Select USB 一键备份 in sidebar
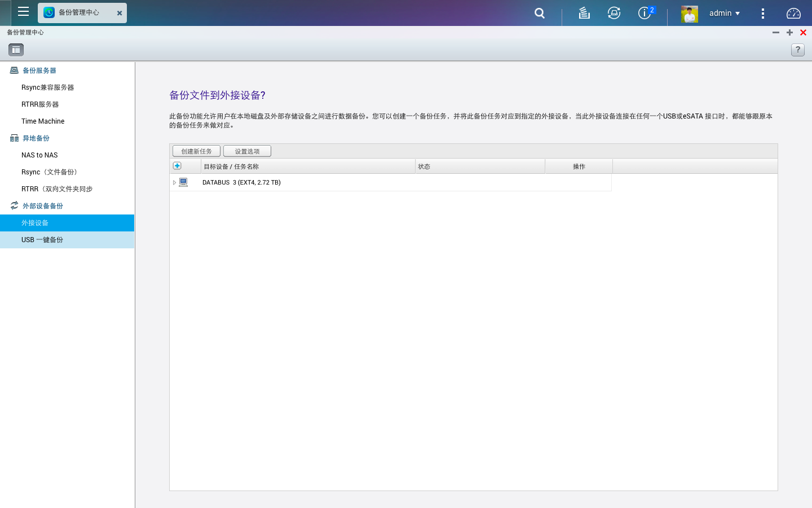 [x=67, y=240]
